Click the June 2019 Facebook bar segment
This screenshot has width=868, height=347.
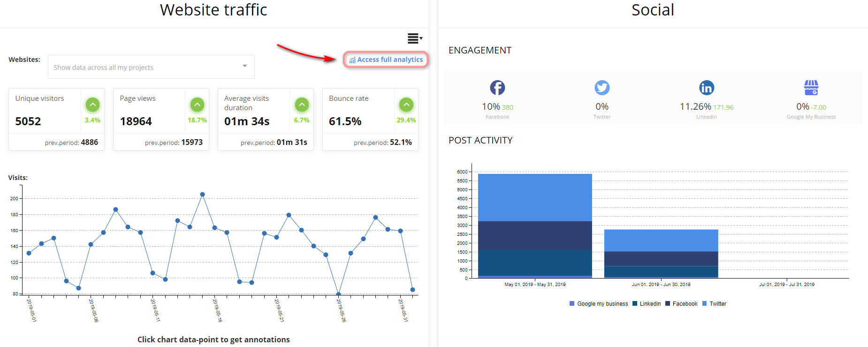point(661,259)
